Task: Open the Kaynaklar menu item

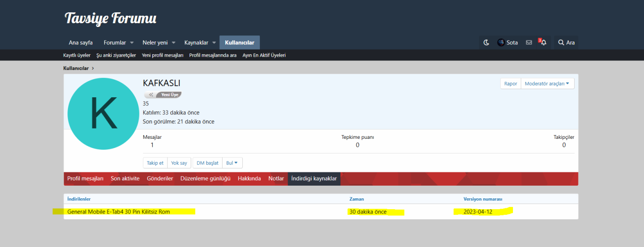Action: (x=196, y=43)
